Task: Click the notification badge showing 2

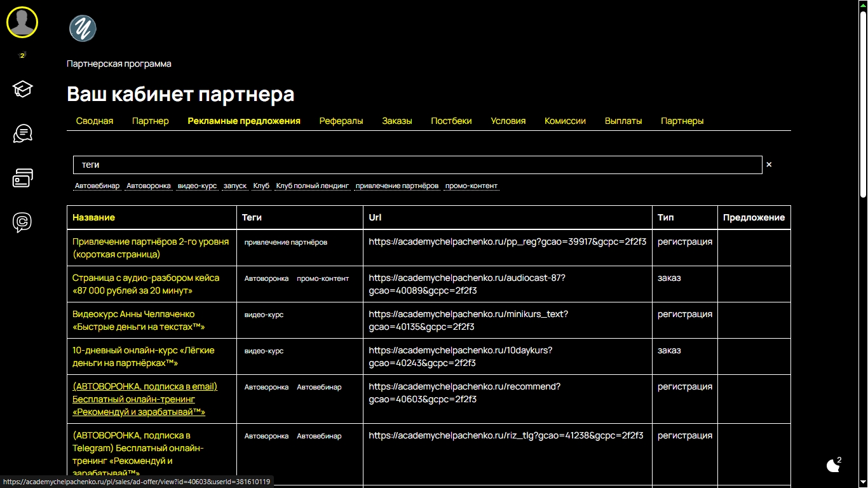Action: coord(22,55)
